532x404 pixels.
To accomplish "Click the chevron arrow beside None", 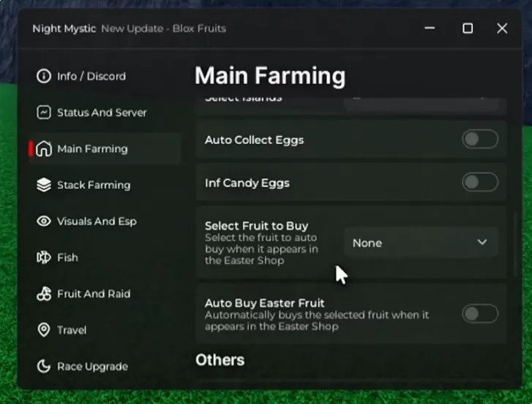I will coord(482,242).
